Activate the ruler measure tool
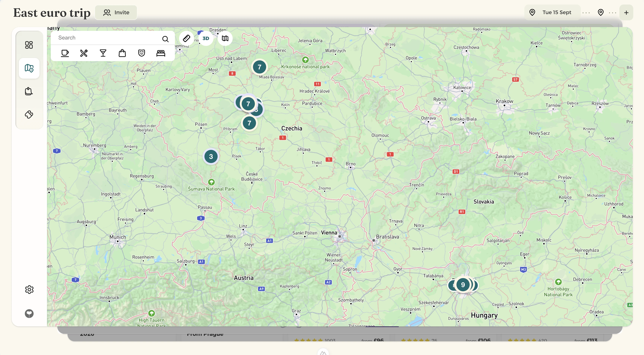Screen dimensions: 644x355 point(187,38)
